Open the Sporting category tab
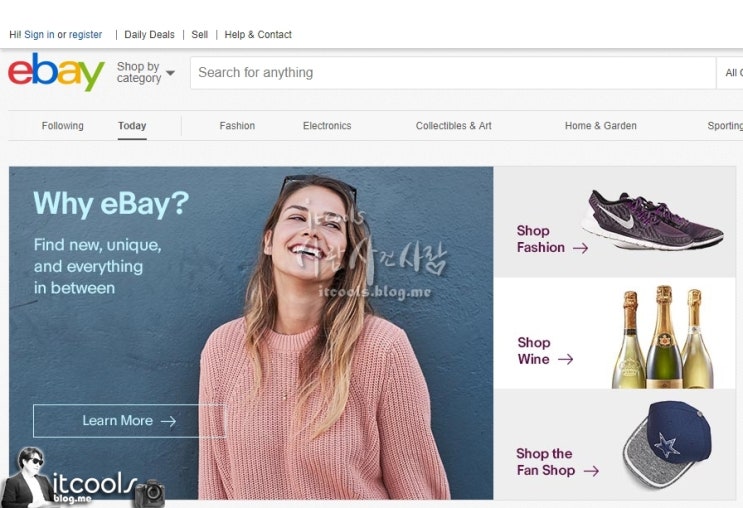Viewport: 743px width, 508px height. click(725, 126)
